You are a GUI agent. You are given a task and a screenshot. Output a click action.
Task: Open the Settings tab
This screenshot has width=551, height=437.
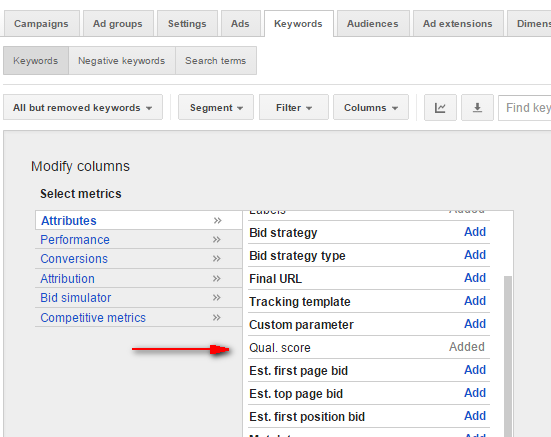click(x=187, y=24)
